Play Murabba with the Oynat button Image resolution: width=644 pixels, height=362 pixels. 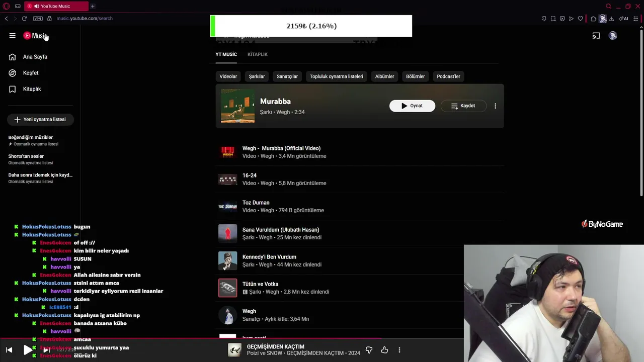click(412, 106)
